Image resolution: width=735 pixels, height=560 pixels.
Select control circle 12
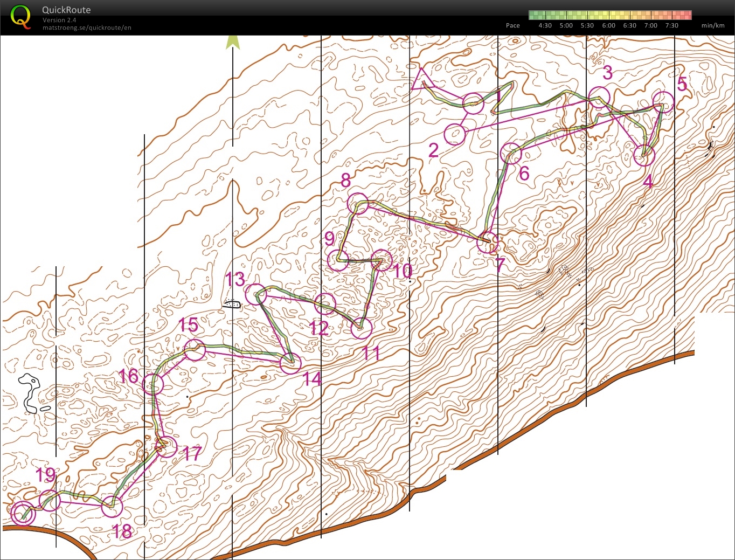pos(325,304)
